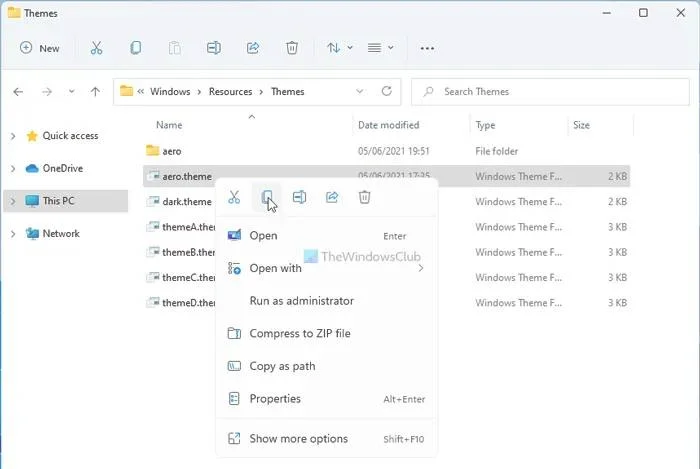Screen dimensions: 700x469
Task: Click the Delete trash icon in the main toolbar
Action: point(292,48)
